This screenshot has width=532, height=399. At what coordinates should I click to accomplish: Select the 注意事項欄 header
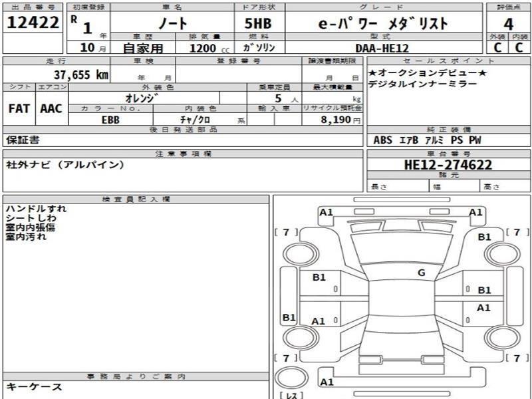(184, 154)
